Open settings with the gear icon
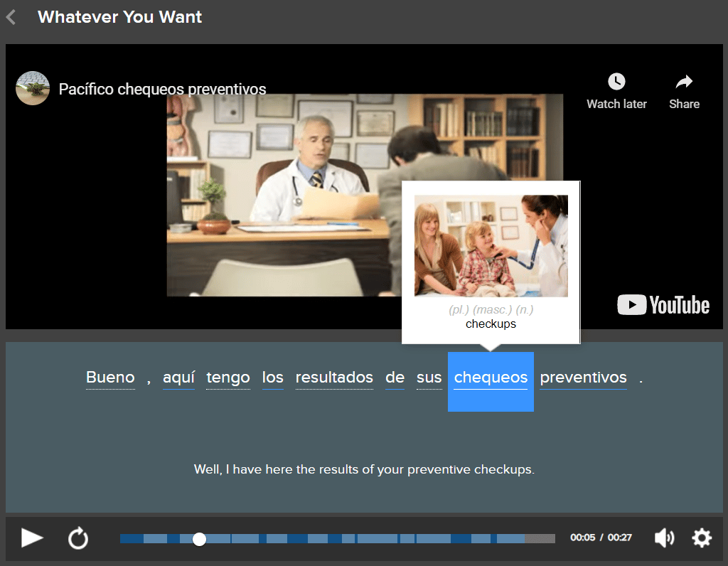This screenshot has height=566, width=728. click(x=702, y=538)
